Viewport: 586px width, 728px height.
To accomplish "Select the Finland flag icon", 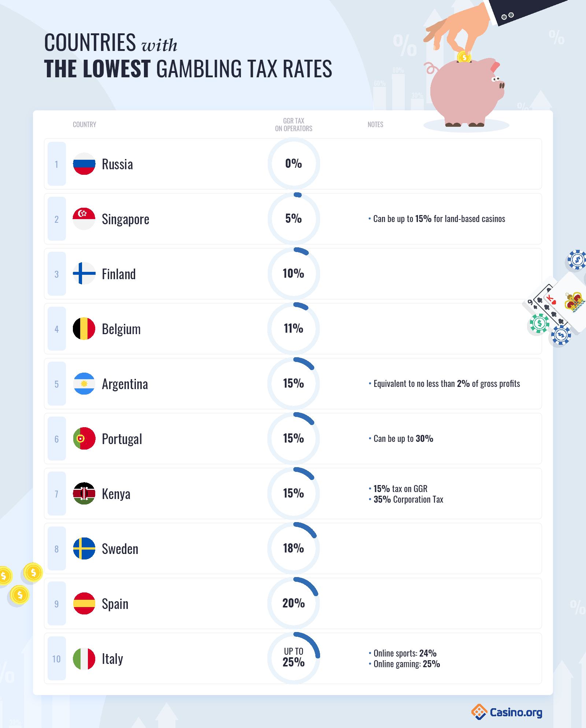I will [x=84, y=274].
